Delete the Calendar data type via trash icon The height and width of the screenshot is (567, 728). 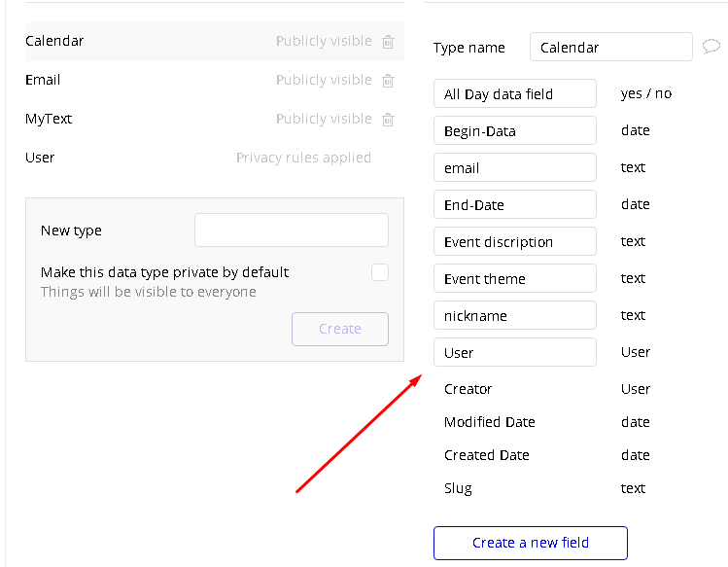point(388,42)
